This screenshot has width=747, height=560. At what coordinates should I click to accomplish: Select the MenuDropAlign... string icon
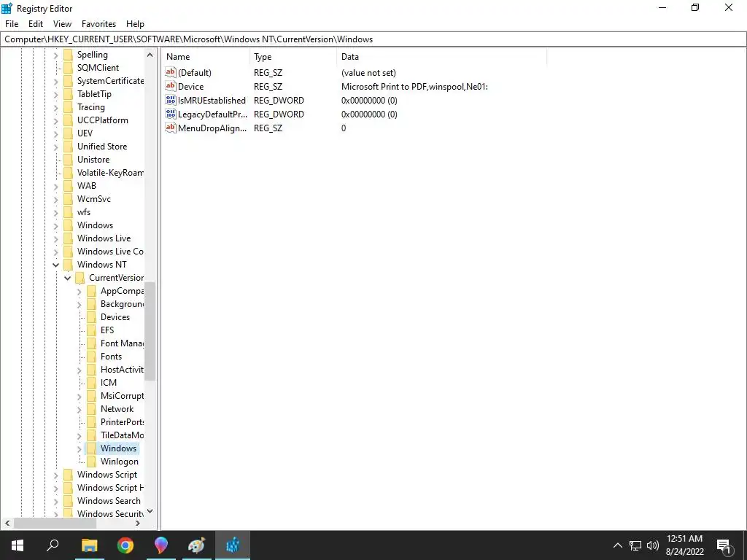pyautogui.click(x=171, y=128)
